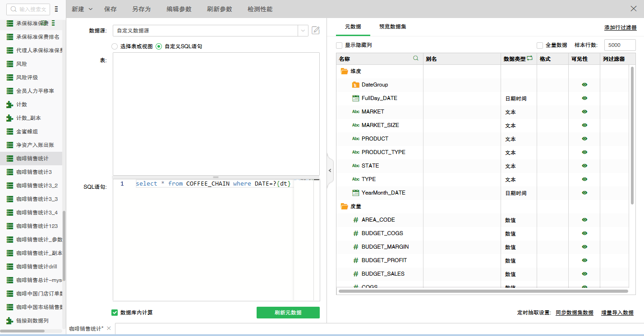Select the 选择表或视图 radio button
Viewport: 644px width, 336px height.
[x=115, y=46]
